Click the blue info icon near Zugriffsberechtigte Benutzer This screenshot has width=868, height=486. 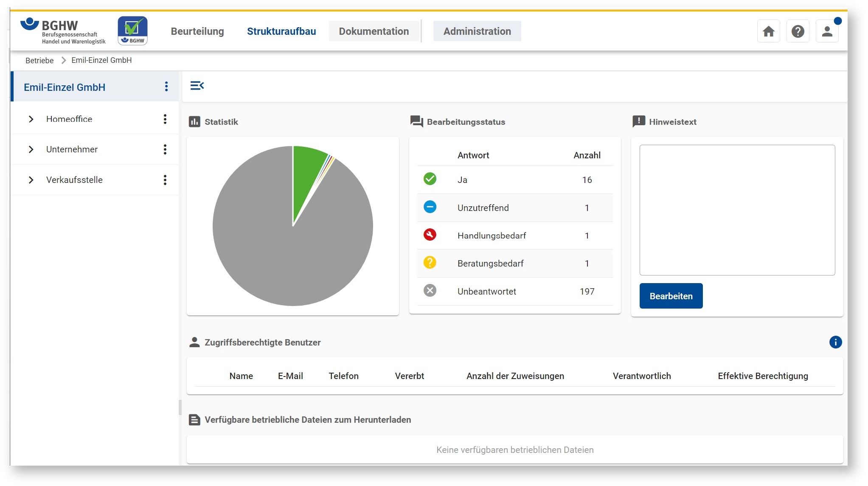pos(835,342)
